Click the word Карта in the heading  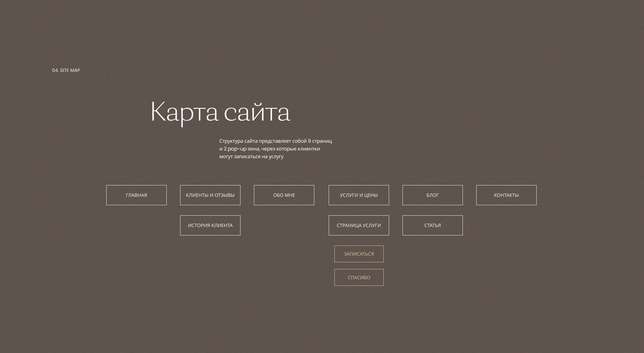coord(184,112)
